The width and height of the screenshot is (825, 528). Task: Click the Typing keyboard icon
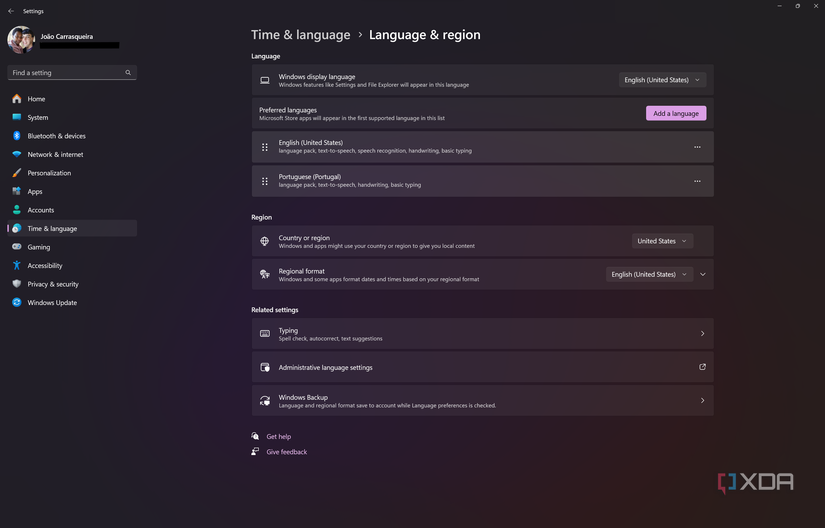coord(265,334)
